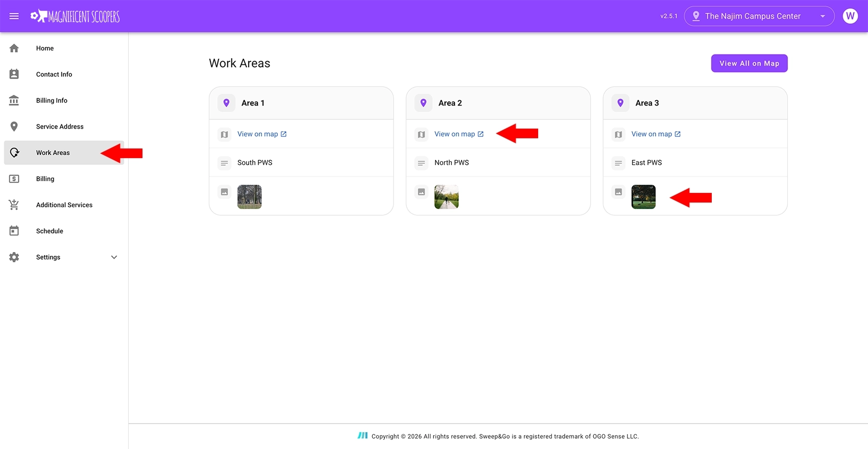Open the hamburger navigation menu
This screenshot has width=868, height=449.
14,16
